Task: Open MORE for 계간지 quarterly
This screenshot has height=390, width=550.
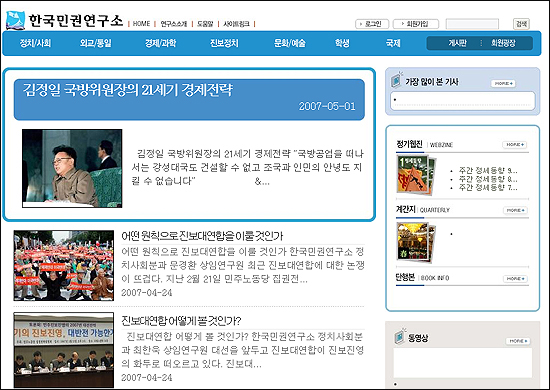Action: [x=515, y=210]
